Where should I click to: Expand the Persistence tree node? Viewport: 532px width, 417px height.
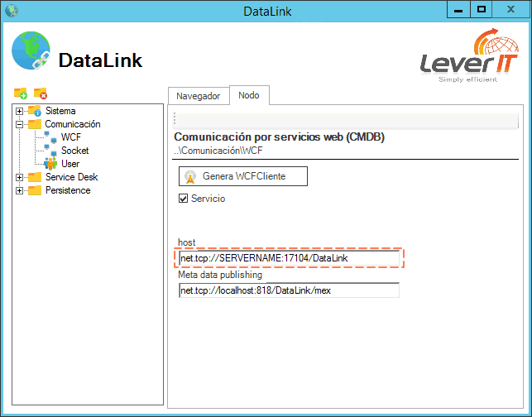pos(19,190)
